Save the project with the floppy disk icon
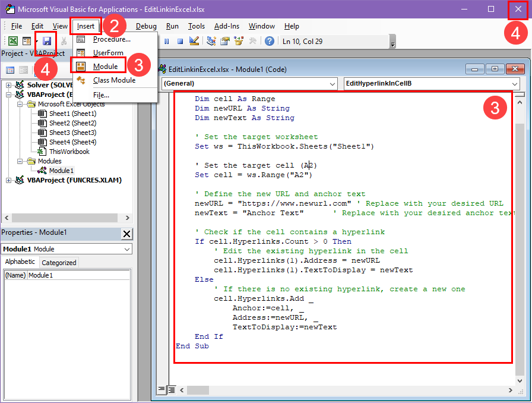 (x=46, y=41)
